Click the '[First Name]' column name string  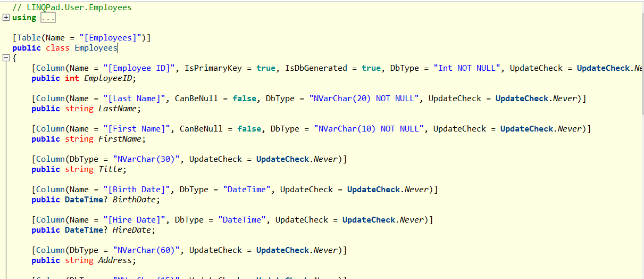click(137, 129)
